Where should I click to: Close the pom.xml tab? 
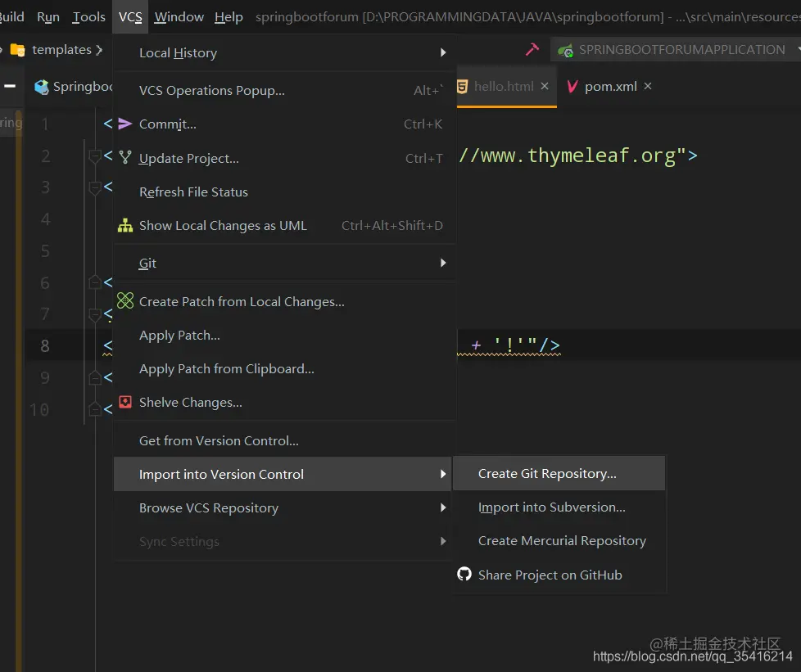tap(648, 86)
